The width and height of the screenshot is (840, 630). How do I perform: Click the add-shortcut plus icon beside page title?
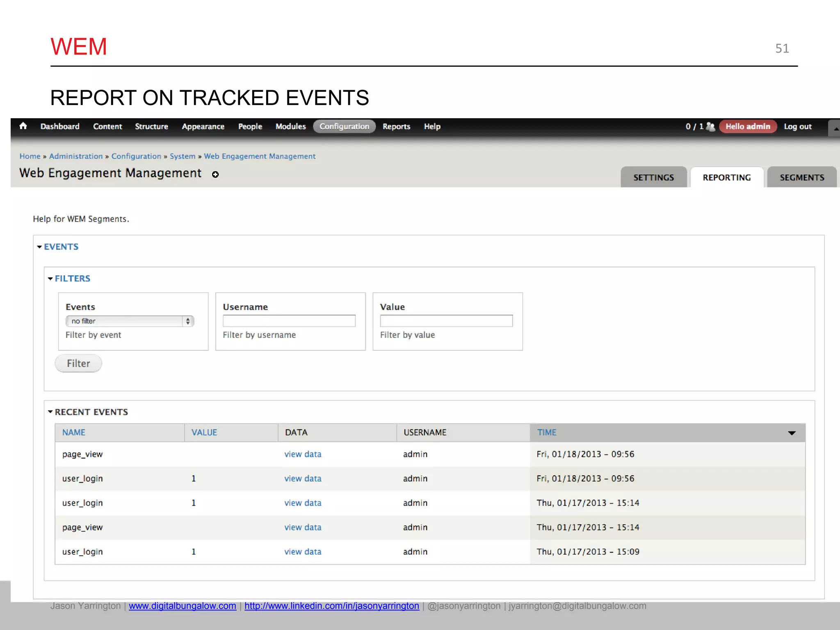tap(215, 174)
